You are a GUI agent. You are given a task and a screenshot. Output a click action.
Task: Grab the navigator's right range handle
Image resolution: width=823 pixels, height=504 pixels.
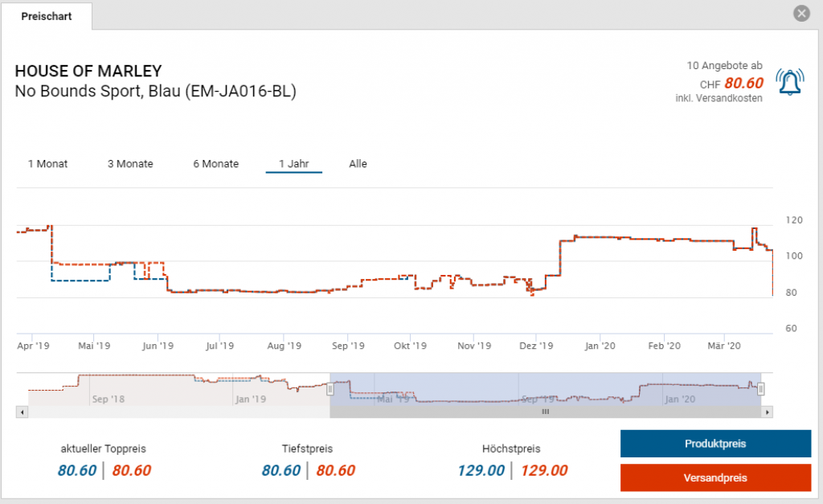(760, 389)
